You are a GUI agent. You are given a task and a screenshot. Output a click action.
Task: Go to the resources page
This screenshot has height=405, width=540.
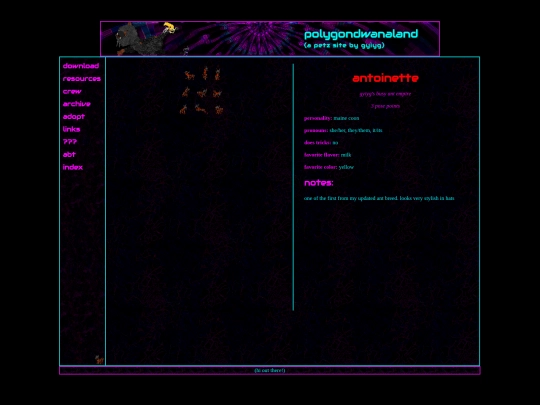(82, 79)
